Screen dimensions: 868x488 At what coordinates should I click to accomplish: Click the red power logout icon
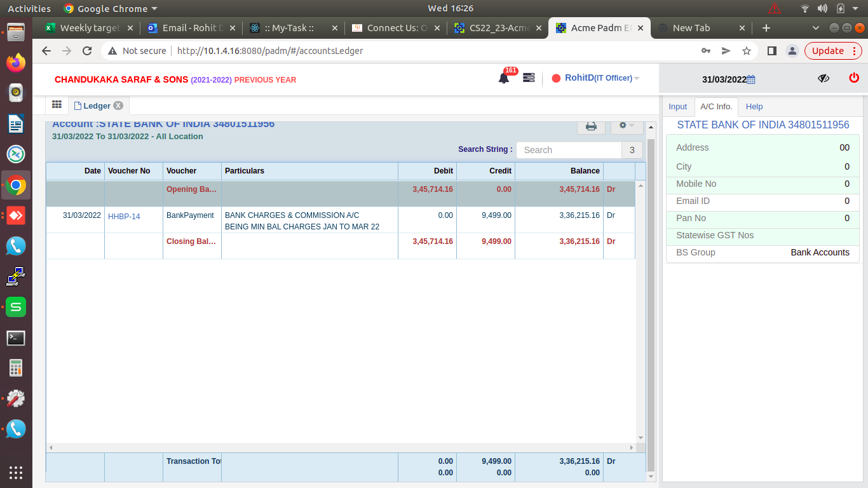click(854, 78)
